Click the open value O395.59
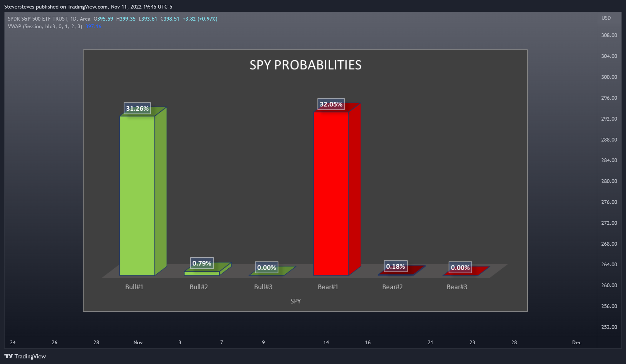Screen dimensions: 626x364 tap(103, 19)
